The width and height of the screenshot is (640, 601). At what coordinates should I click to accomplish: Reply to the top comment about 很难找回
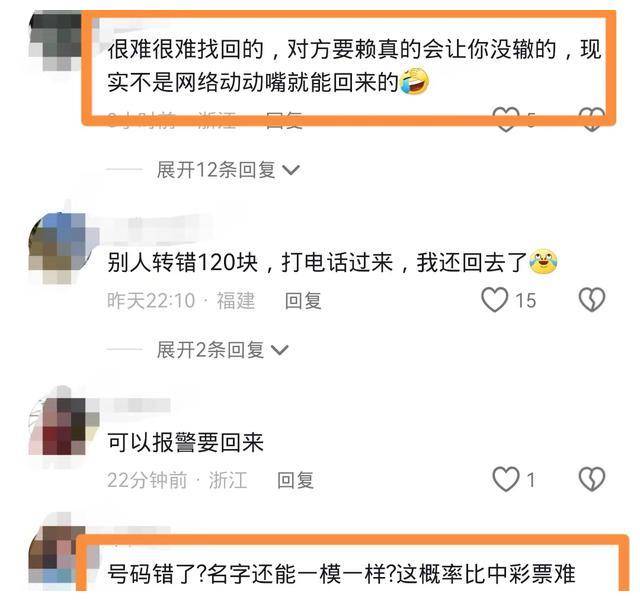click(x=284, y=120)
